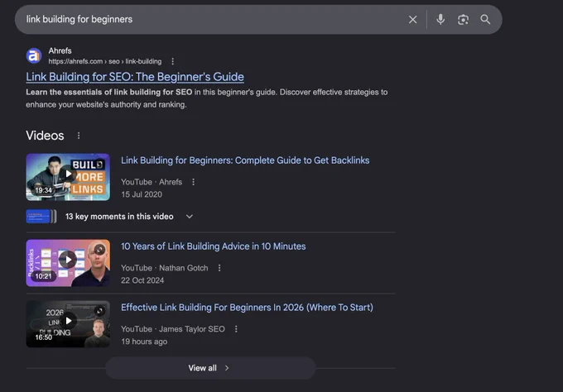The height and width of the screenshot is (392, 563).
Task: Run the search with the magnifier icon
Action: (x=485, y=19)
